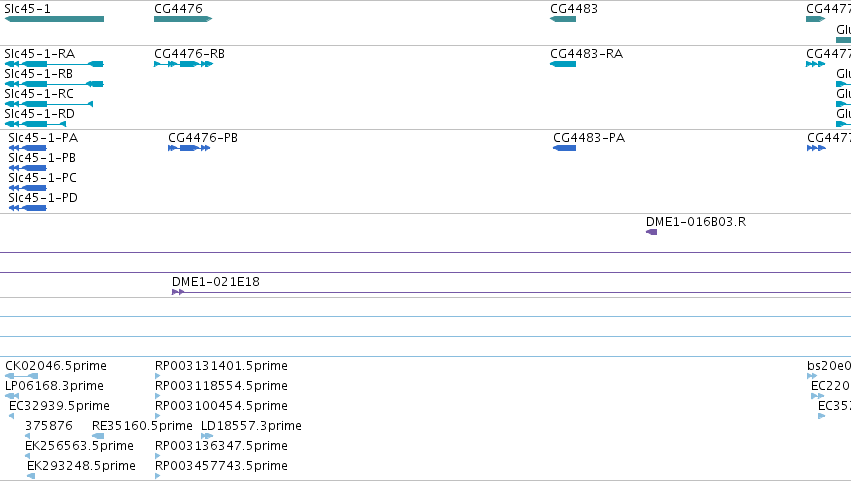
Task: Click the Slc45-1-PC protein glyph
Action: (28, 188)
